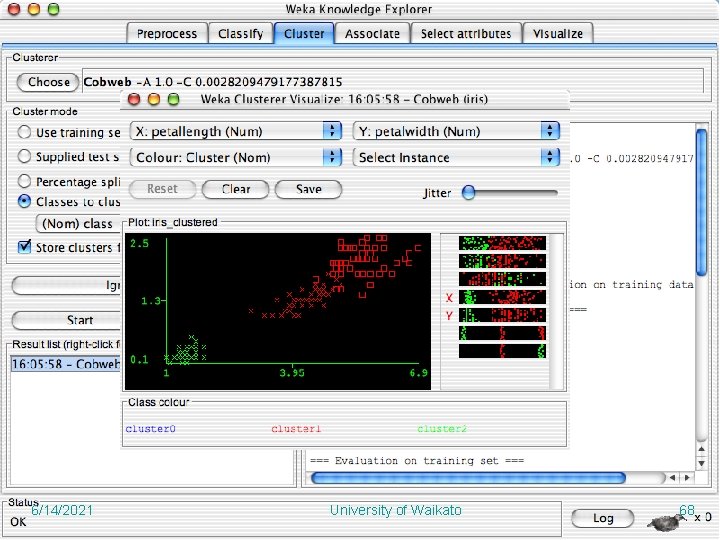
Task: Select the bottom attribute strip thumbnail
Action: 502,351
